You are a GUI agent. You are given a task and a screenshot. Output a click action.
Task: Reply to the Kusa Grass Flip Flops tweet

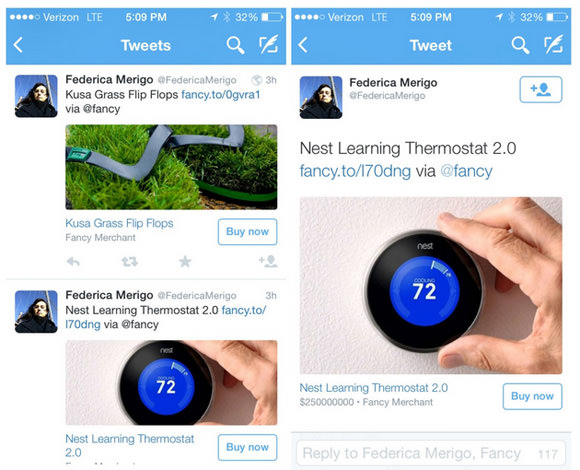[73, 262]
